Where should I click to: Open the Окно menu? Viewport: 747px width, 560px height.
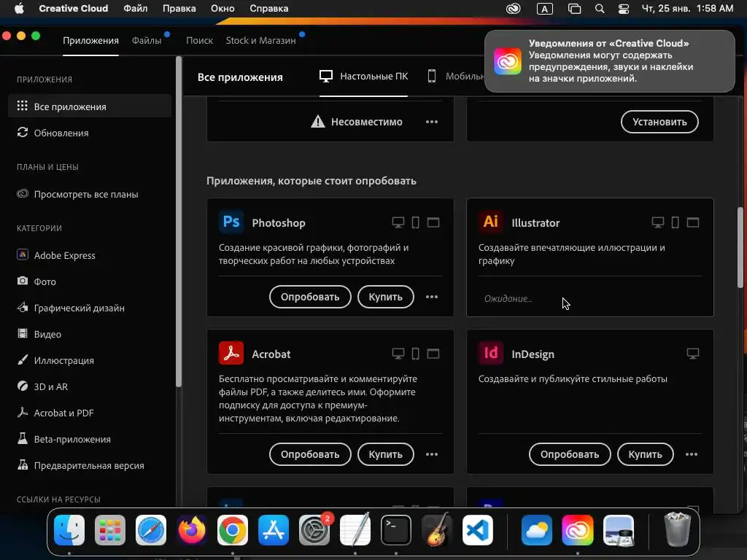(x=222, y=9)
